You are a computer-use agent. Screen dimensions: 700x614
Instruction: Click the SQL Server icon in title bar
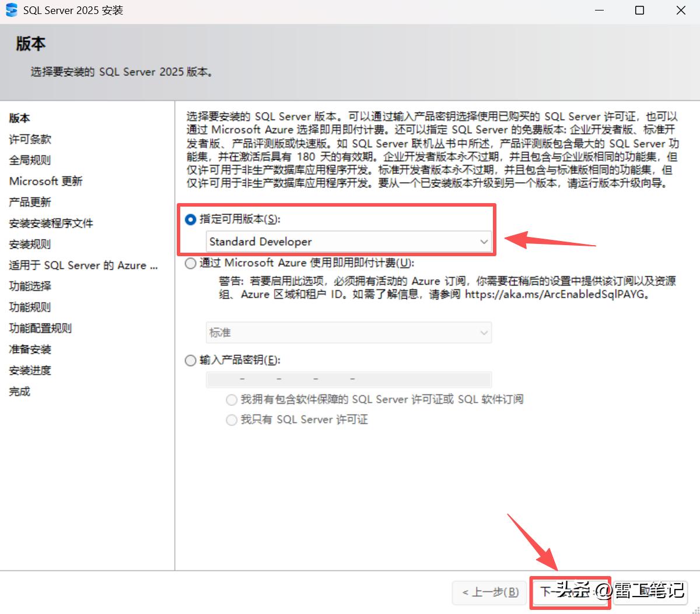(11, 10)
